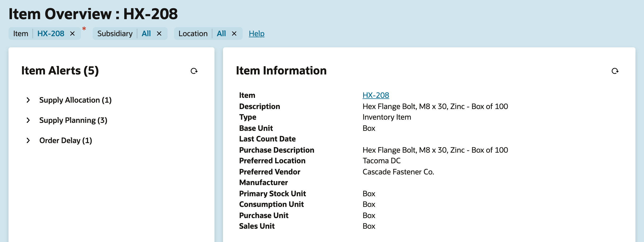Click the 'Preferred Vendor' label

pyautogui.click(x=270, y=172)
